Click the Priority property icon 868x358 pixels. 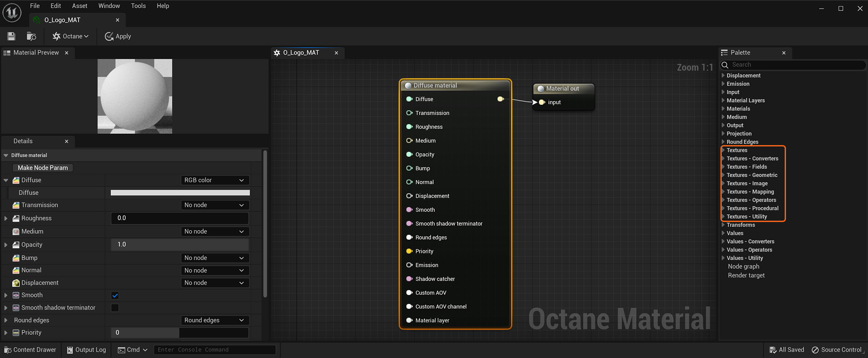16,333
